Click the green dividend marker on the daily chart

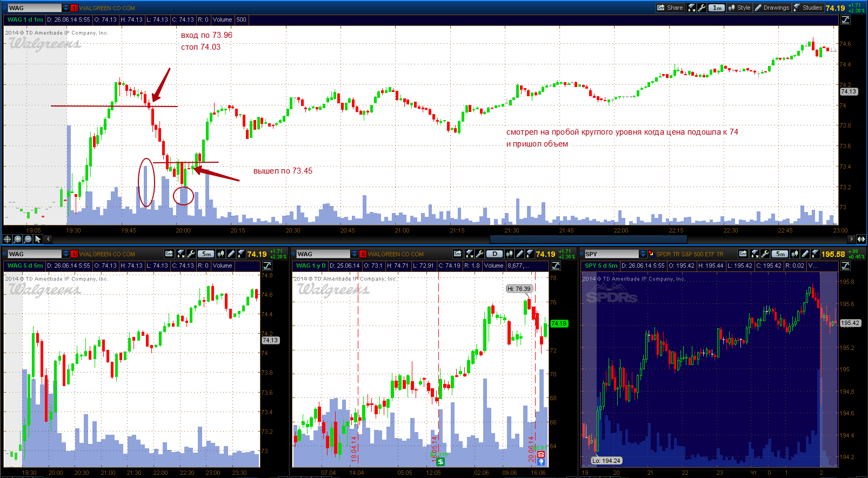tap(440, 461)
